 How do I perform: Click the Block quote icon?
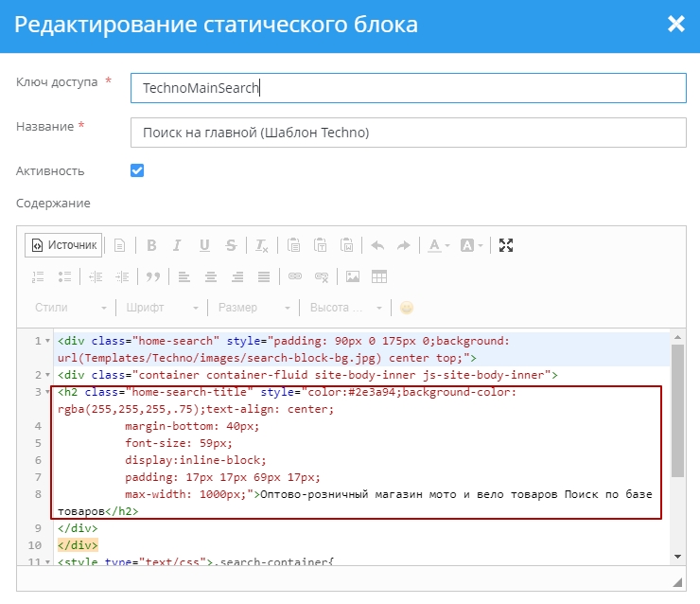[x=151, y=276]
